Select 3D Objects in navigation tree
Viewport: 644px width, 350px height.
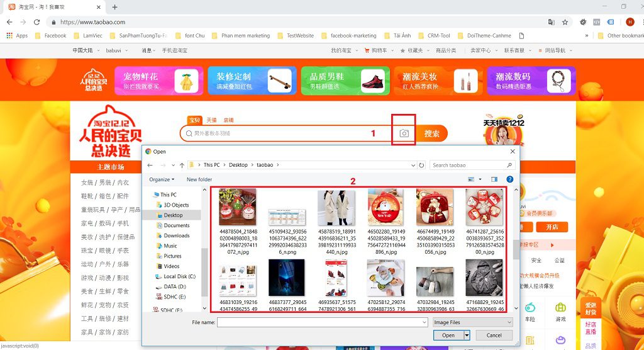click(176, 205)
